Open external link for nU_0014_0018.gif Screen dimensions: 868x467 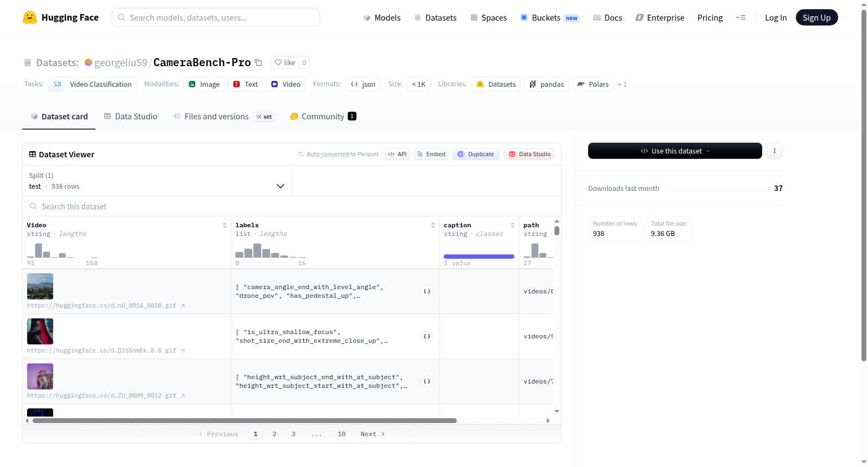(183, 306)
